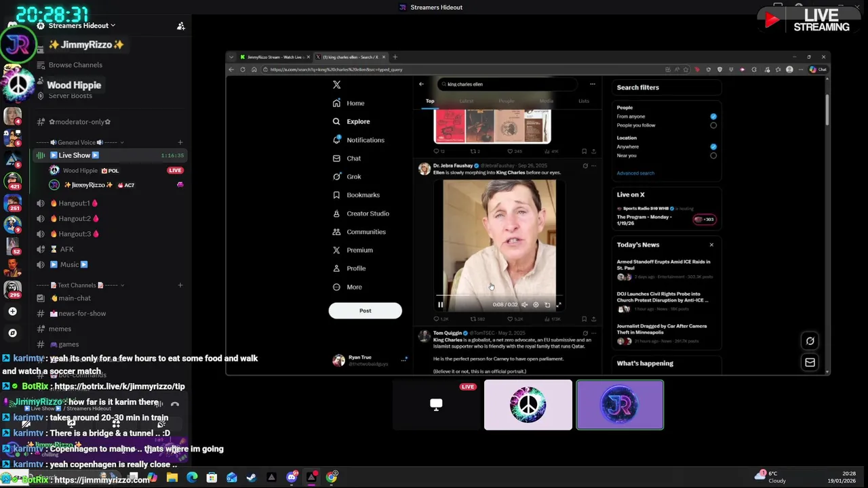Screen dimensions: 868x488
Task: Click Wood Hippie user in Live Show channel
Action: (80, 171)
